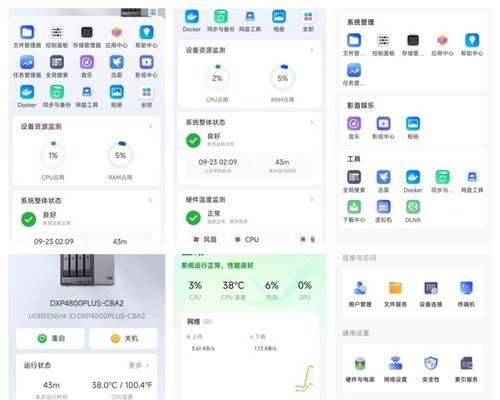
Task: Switch to CPU tab in temperature monitor
Action: [247, 239]
